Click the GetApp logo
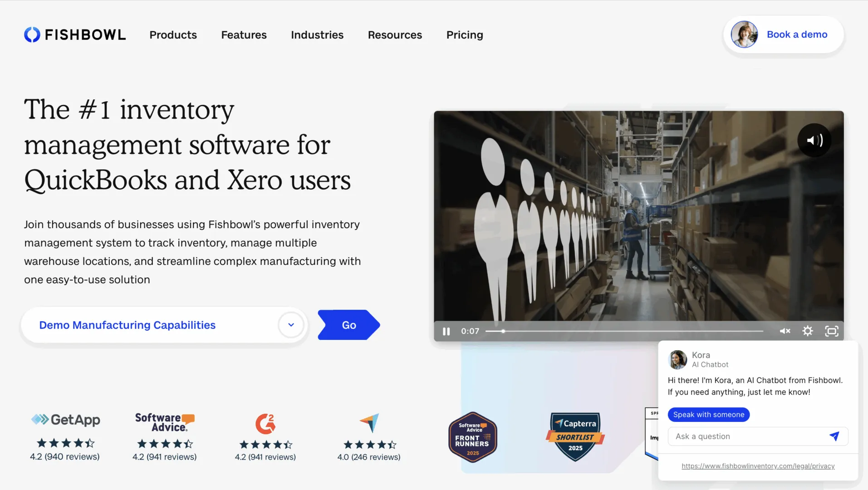The height and width of the screenshot is (490, 868). coord(66,420)
